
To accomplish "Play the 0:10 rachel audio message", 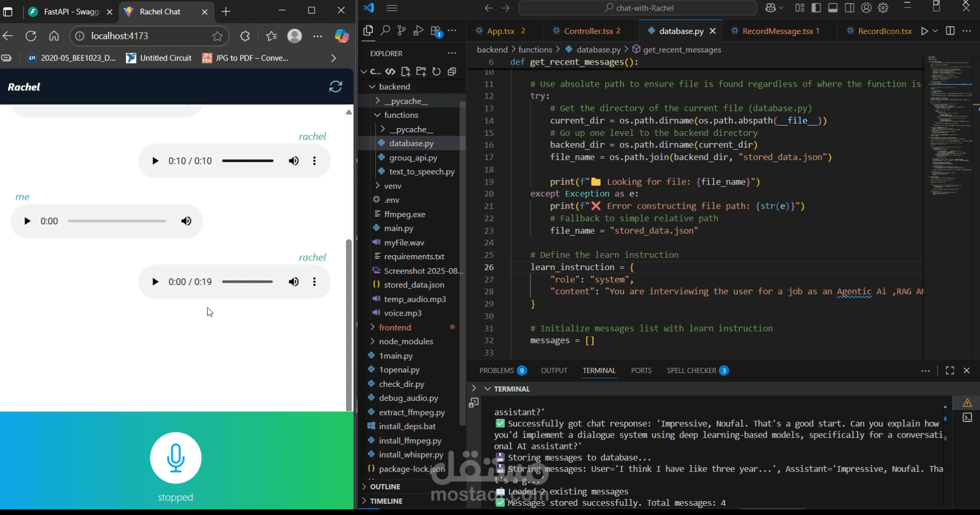I will 155,161.
